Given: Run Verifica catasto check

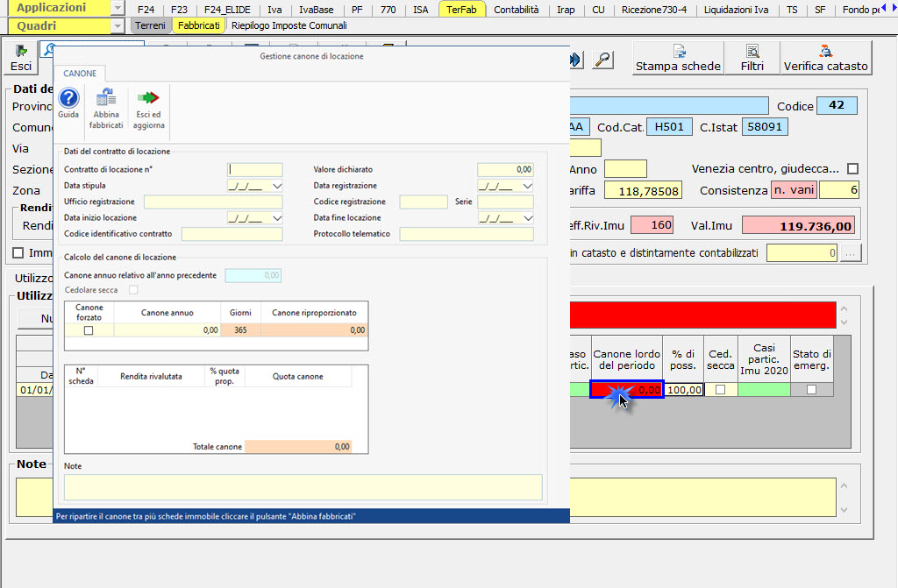Looking at the screenshot, I should [x=825, y=58].
